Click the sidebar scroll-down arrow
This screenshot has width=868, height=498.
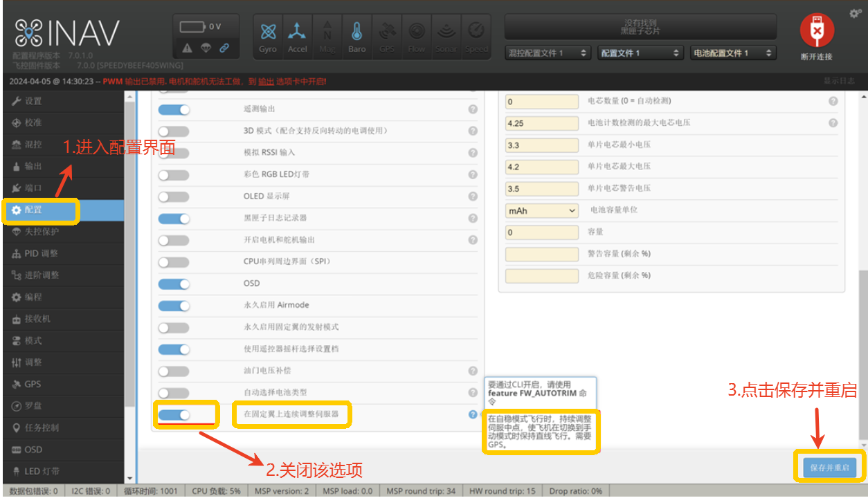[129, 478]
